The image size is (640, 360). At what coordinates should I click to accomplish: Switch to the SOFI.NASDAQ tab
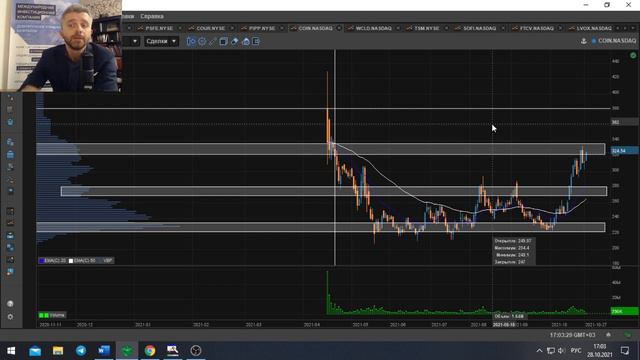coord(479,28)
